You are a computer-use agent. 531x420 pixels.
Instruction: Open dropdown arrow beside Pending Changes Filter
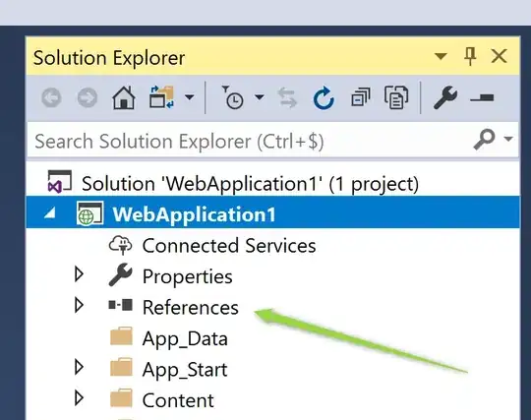point(259,97)
